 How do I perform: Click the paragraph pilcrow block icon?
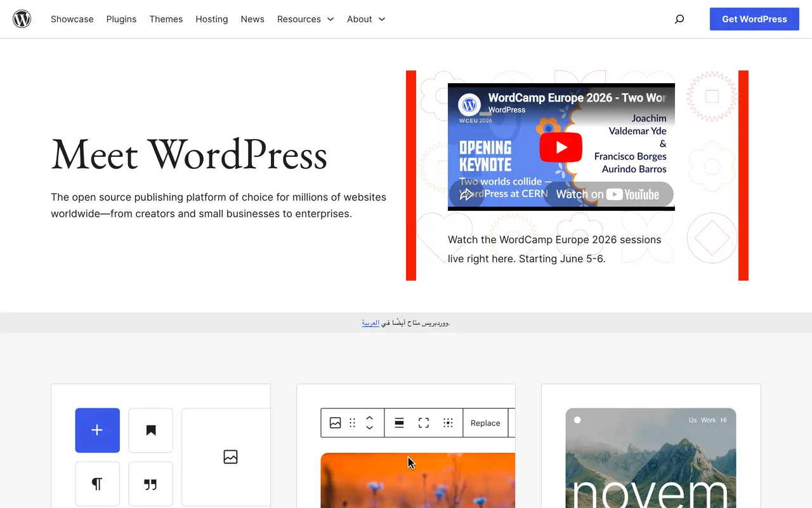pos(97,484)
